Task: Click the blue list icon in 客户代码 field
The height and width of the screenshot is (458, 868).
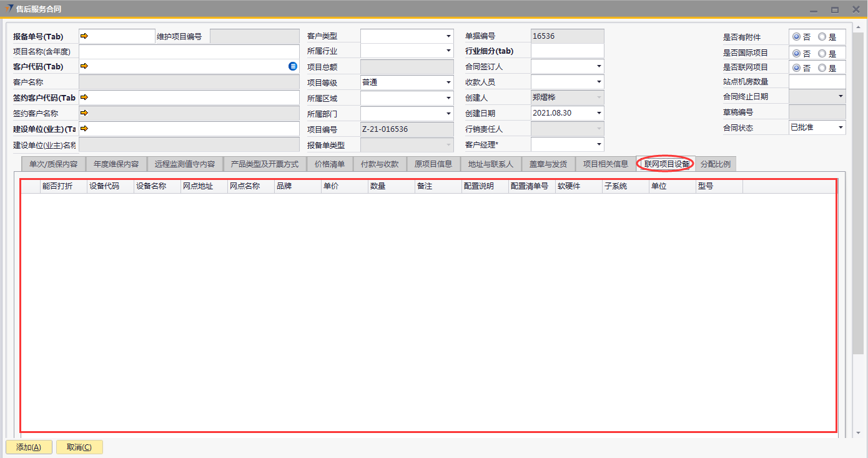Action: [x=293, y=66]
